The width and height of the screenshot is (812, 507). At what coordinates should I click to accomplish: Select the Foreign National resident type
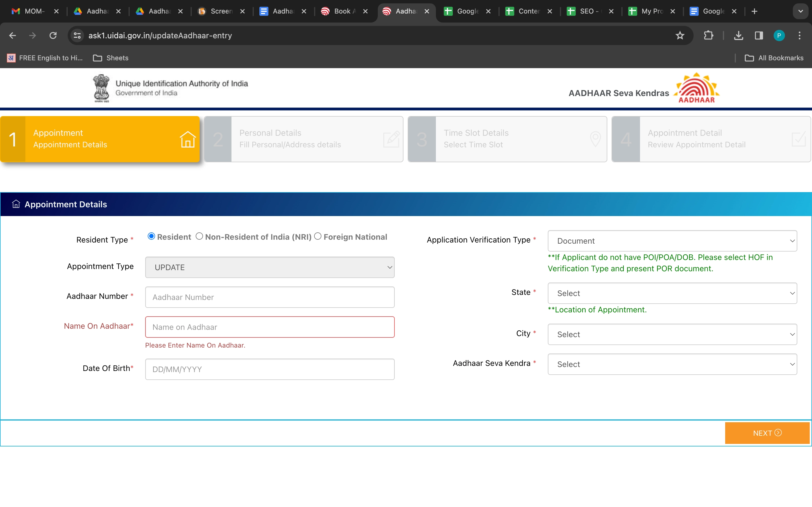tap(318, 236)
